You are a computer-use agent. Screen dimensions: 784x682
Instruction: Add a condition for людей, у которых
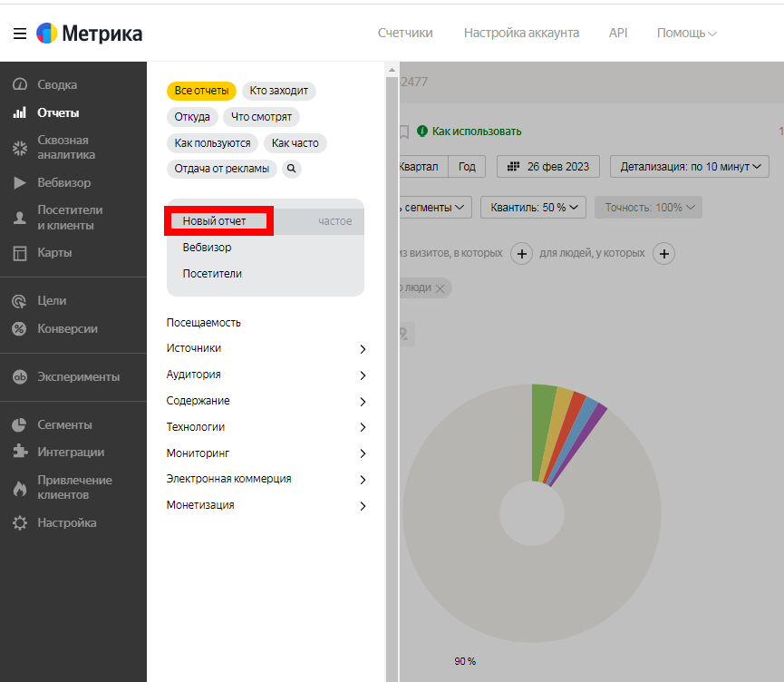tap(664, 254)
